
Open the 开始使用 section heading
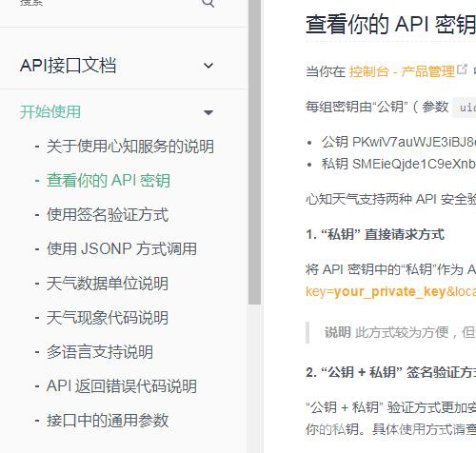[x=50, y=112]
